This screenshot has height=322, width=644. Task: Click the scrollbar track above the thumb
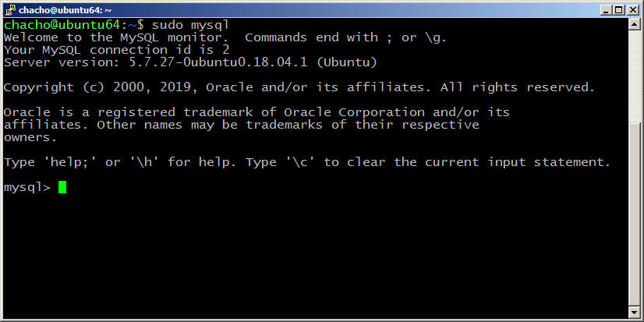(x=634, y=76)
